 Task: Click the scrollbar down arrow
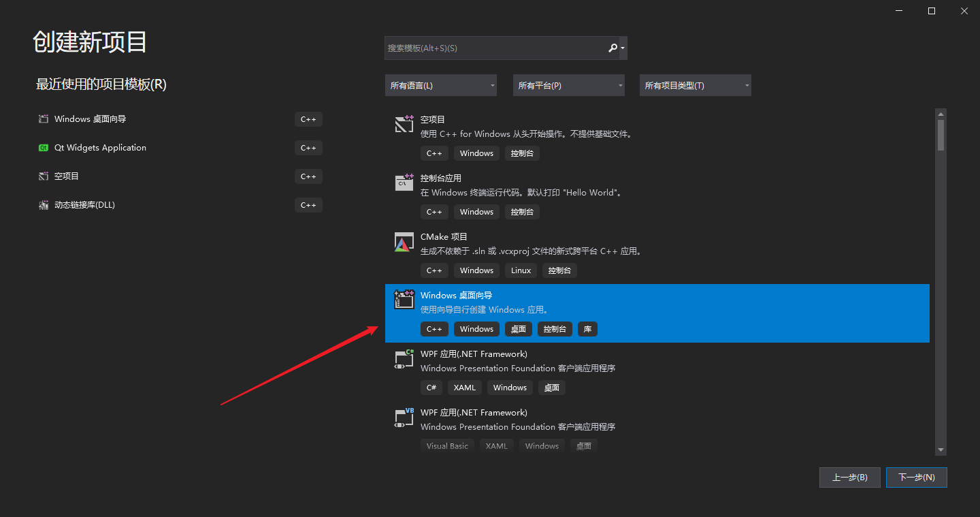click(941, 450)
